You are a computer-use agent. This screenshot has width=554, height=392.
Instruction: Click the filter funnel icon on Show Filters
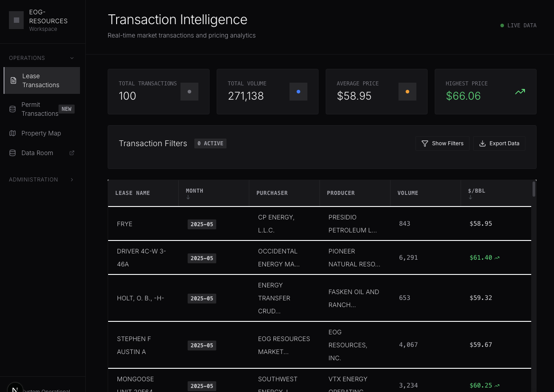click(x=425, y=143)
